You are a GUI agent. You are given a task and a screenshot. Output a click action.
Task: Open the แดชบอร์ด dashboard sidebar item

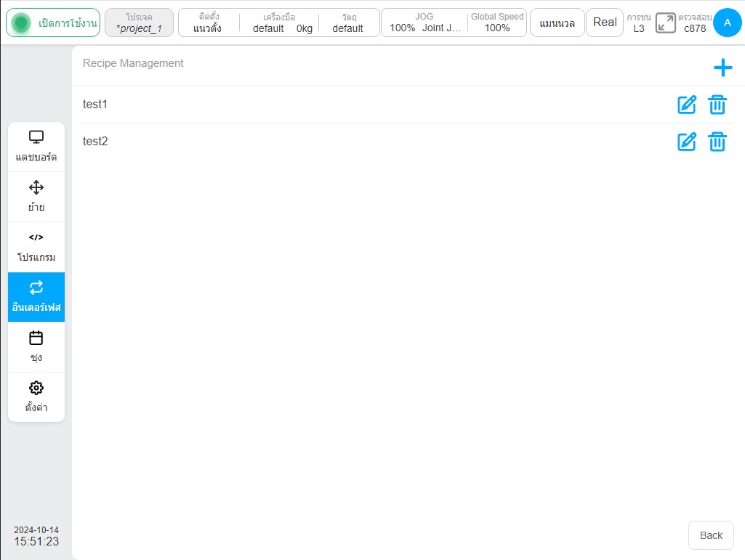click(36, 147)
